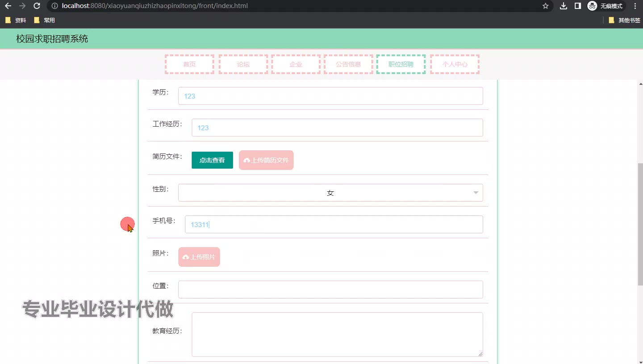This screenshot has height=364, width=643.
Task: Click the scrollbar up arrow
Action: click(640, 84)
